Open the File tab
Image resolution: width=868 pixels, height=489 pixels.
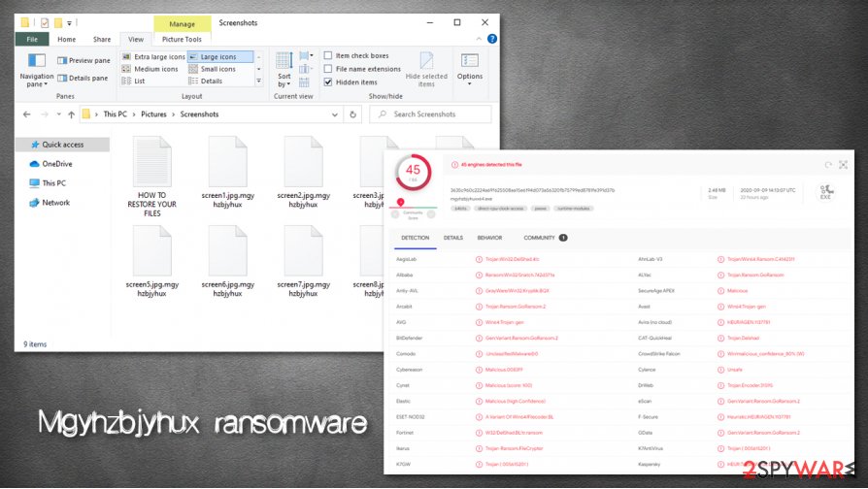pos(32,39)
